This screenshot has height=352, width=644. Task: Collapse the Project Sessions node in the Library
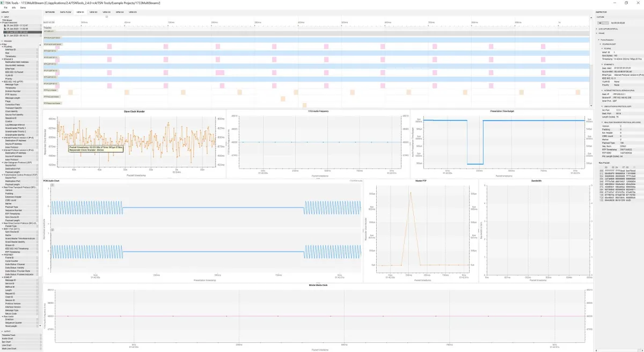2,23
